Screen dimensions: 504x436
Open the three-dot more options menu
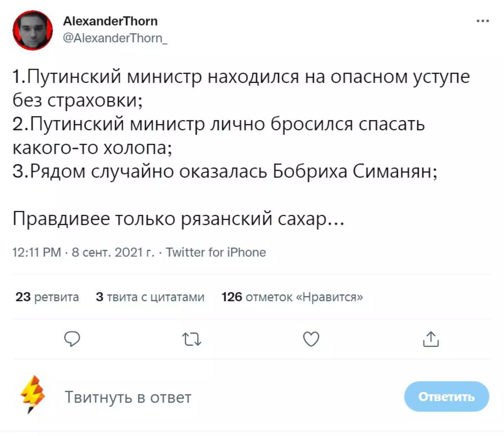click(x=483, y=21)
